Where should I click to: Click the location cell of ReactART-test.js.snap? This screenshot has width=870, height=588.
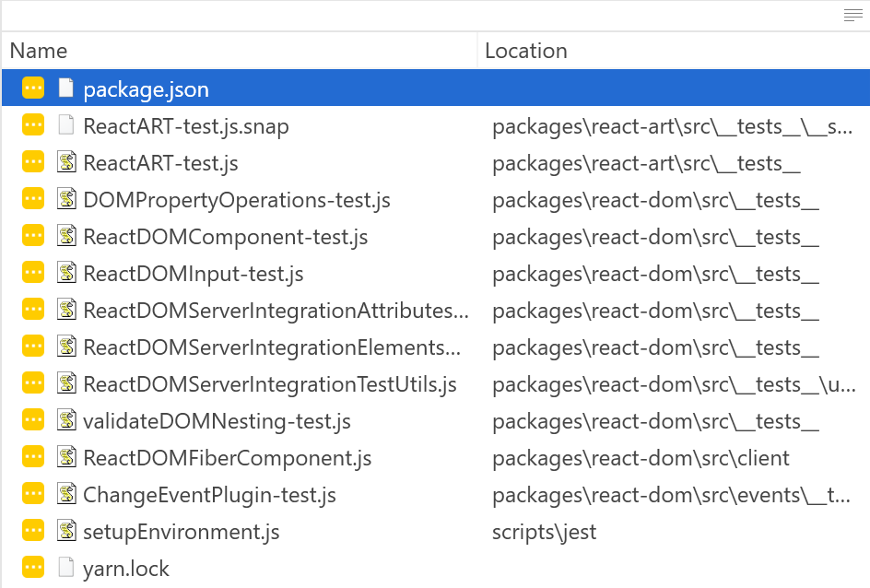(673, 127)
